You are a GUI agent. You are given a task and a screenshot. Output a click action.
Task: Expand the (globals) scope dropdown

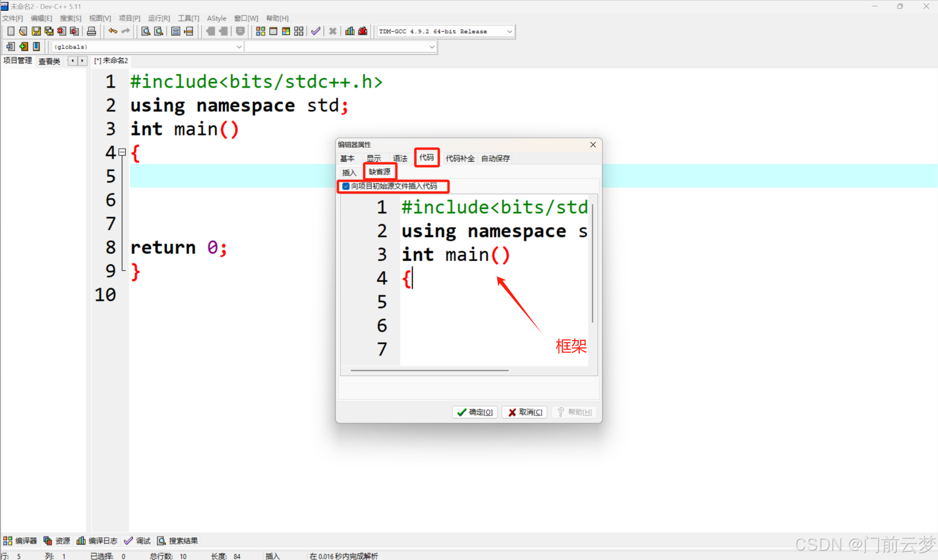[x=239, y=47]
